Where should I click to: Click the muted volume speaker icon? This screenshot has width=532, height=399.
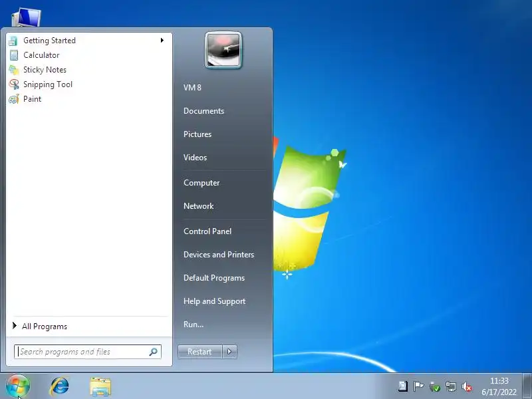click(467, 386)
